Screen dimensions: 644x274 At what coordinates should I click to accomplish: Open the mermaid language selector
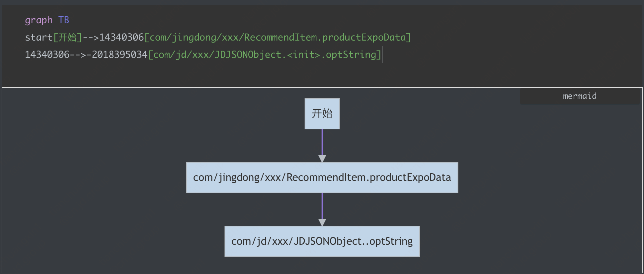point(579,96)
